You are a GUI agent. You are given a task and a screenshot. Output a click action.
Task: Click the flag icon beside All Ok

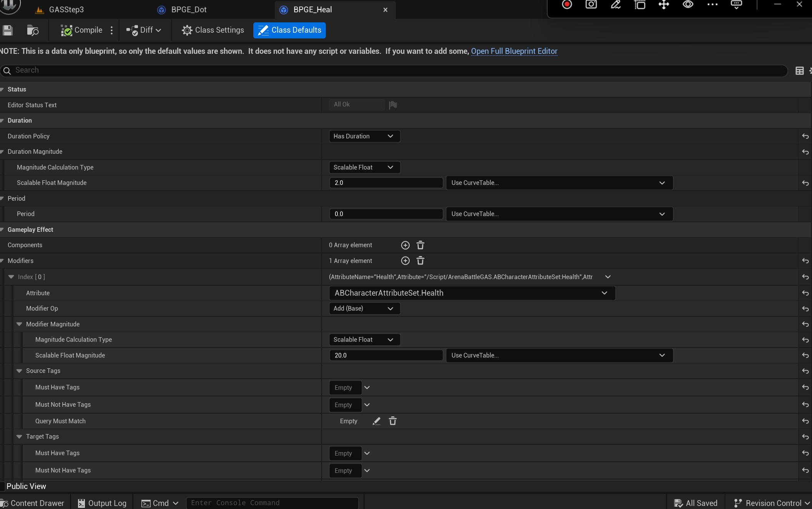click(x=393, y=105)
